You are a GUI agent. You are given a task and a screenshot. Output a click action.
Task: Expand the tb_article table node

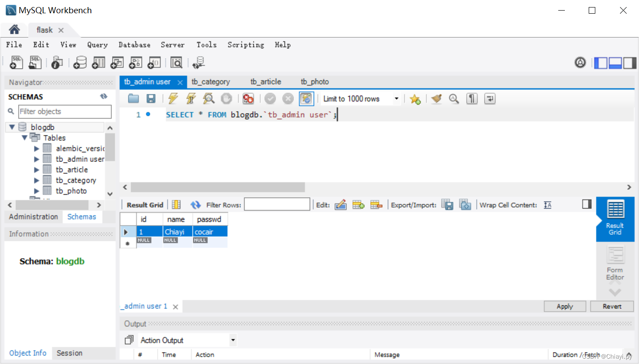click(37, 170)
